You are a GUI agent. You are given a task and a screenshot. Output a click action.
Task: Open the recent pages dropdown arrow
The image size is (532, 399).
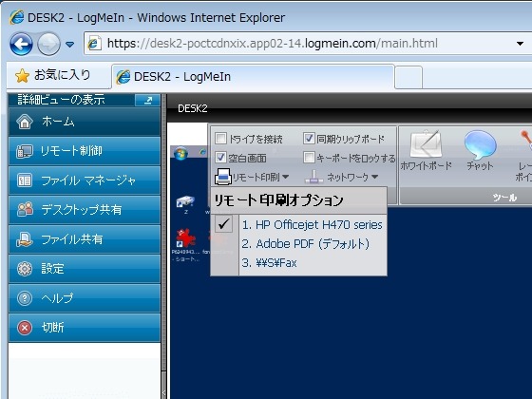pos(70,44)
